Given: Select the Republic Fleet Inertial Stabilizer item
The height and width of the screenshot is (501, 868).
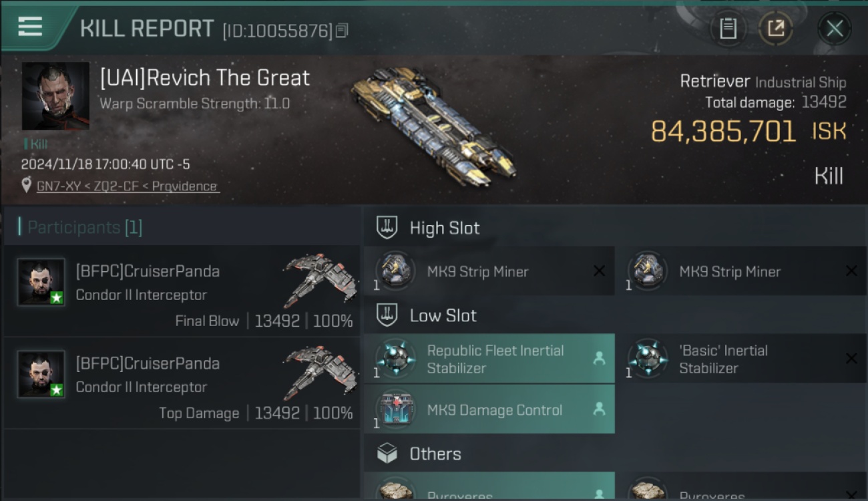Looking at the screenshot, I should tap(489, 359).
